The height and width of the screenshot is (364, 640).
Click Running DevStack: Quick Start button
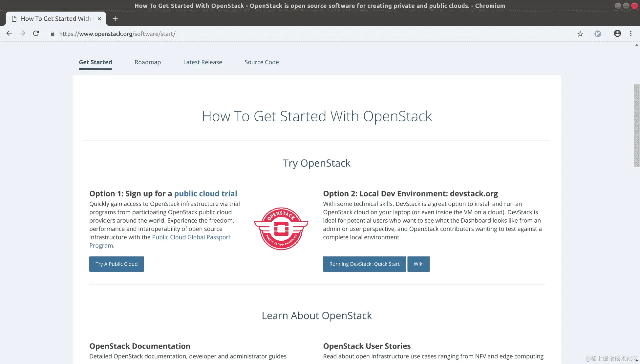pos(364,264)
